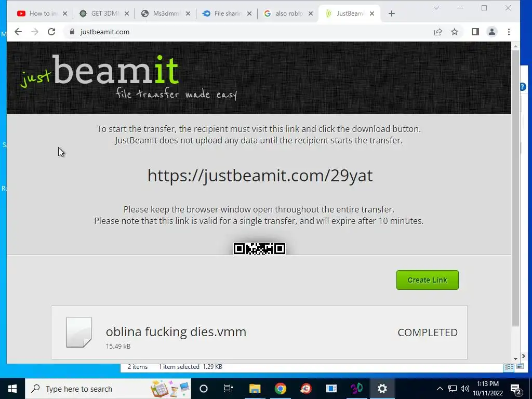This screenshot has height=399, width=532.
Task: Open Chrome side panel icon
Action: pos(475,32)
